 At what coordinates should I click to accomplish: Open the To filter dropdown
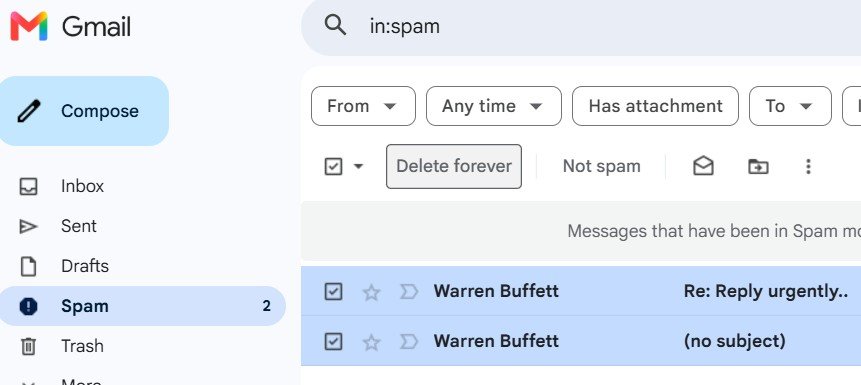coord(790,106)
